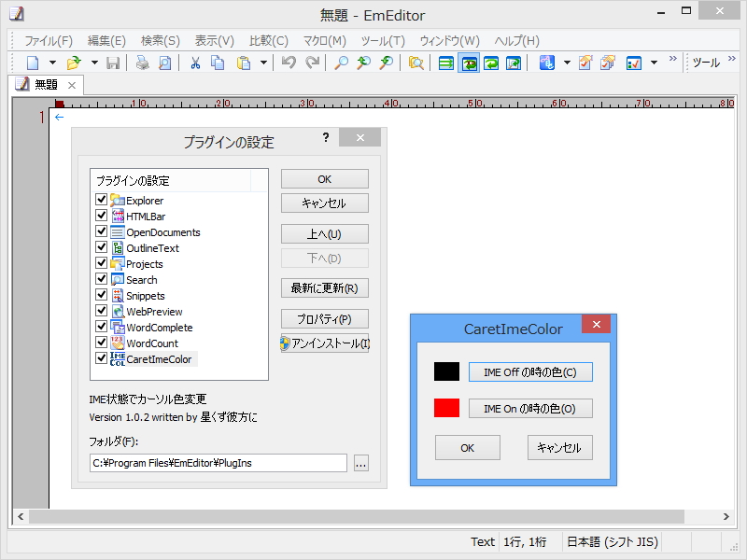The width and height of the screenshot is (747, 560).
Task: Click the Save icon in the toolbar
Action: [x=112, y=63]
